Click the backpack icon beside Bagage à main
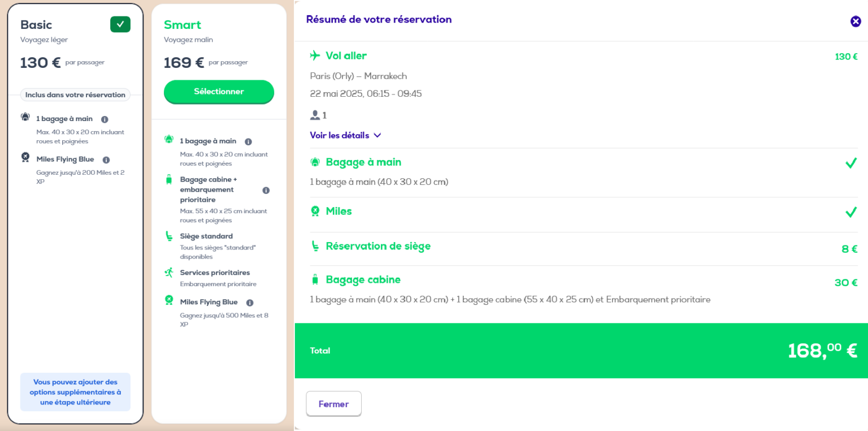The image size is (868, 431). pyautogui.click(x=314, y=162)
